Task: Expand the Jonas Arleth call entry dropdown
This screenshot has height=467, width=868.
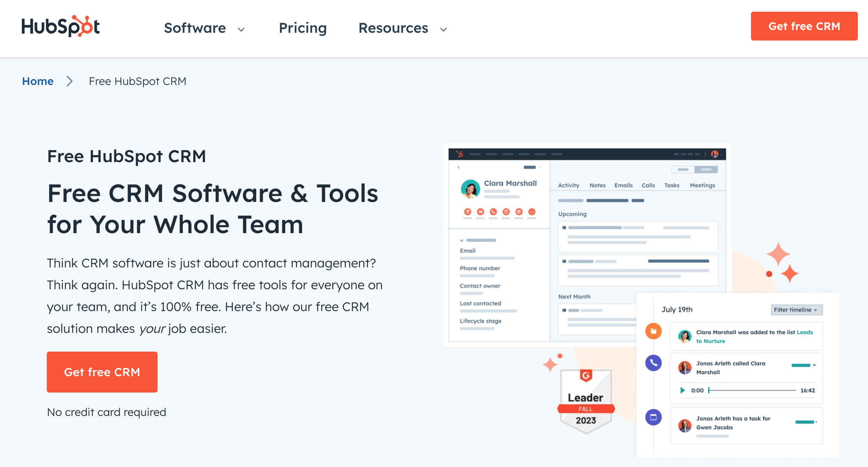Action: pos(814,365)
